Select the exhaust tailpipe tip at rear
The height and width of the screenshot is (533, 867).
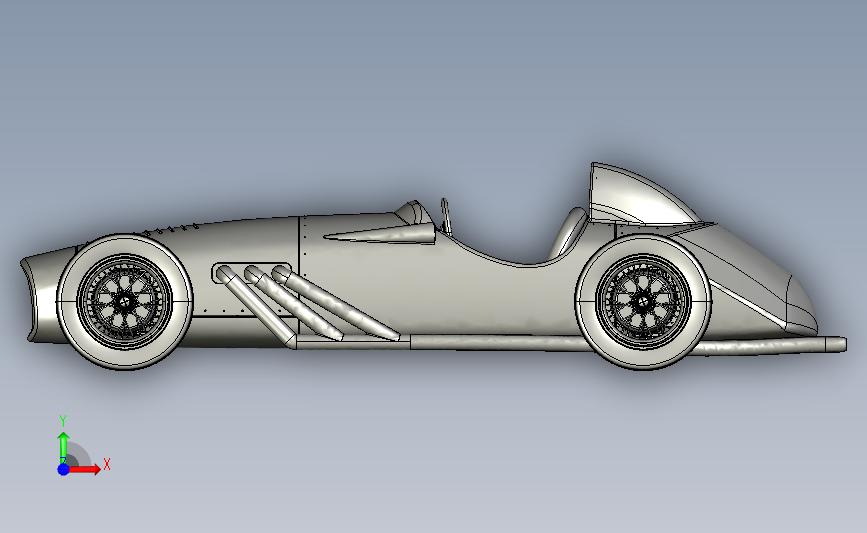click(x=835, y=344)
